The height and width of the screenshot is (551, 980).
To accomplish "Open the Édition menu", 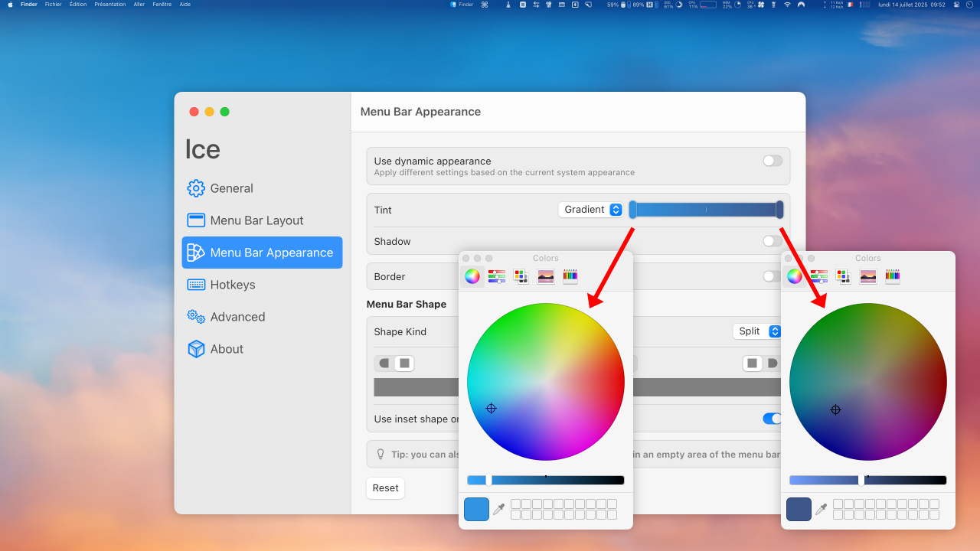I will click(78, 5).
